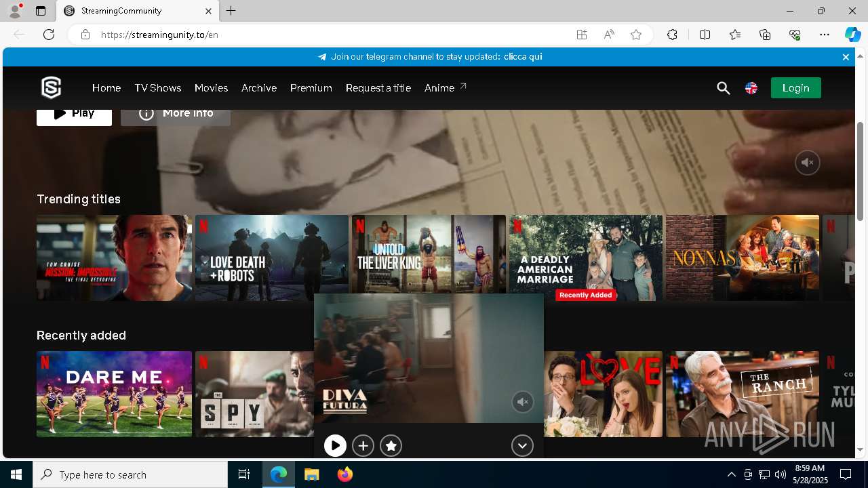868x488 pixels.
Task: Click the More info button
Action: click(176, 115)
